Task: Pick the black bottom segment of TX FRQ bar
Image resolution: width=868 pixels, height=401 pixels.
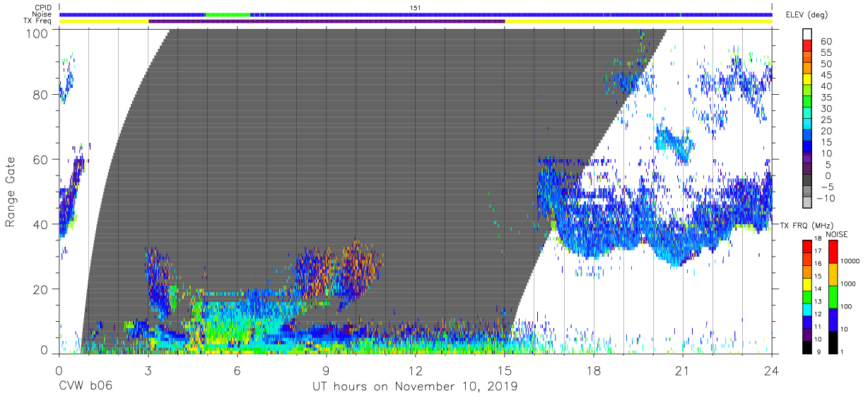Action: point(808,347)
